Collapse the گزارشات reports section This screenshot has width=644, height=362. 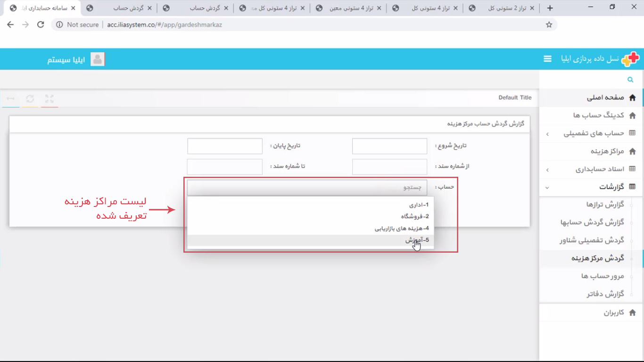click(x=546, y=187)
